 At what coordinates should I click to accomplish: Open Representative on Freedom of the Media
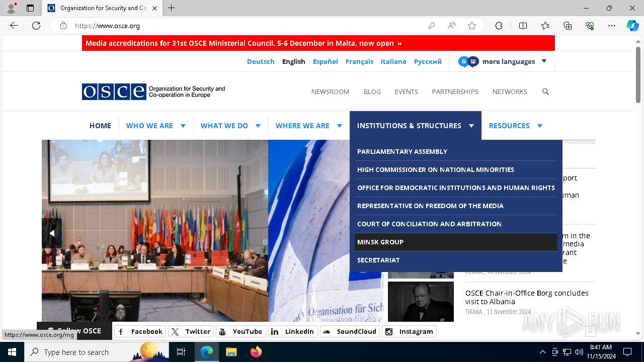coord(456,206)
